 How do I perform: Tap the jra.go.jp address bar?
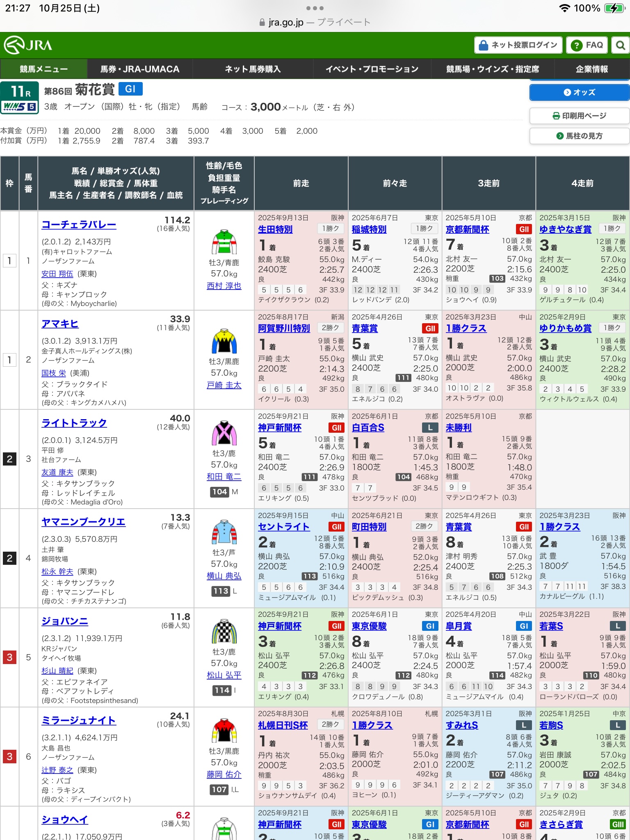(315, 22)
